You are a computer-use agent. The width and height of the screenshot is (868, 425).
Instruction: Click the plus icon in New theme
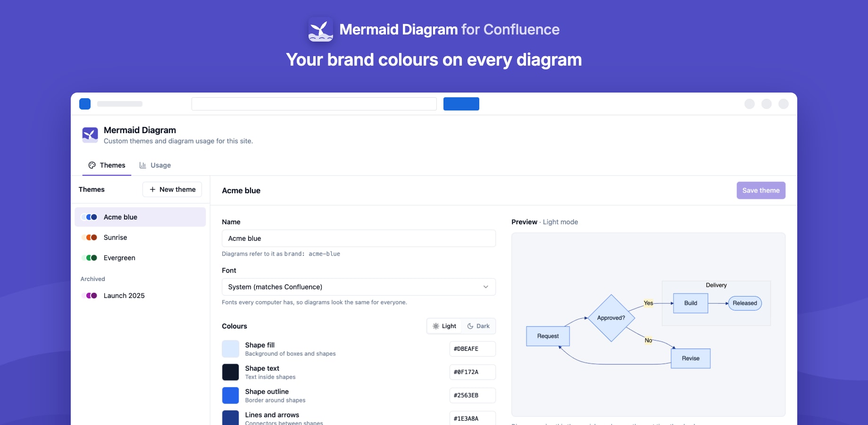(x=152, y=189)
